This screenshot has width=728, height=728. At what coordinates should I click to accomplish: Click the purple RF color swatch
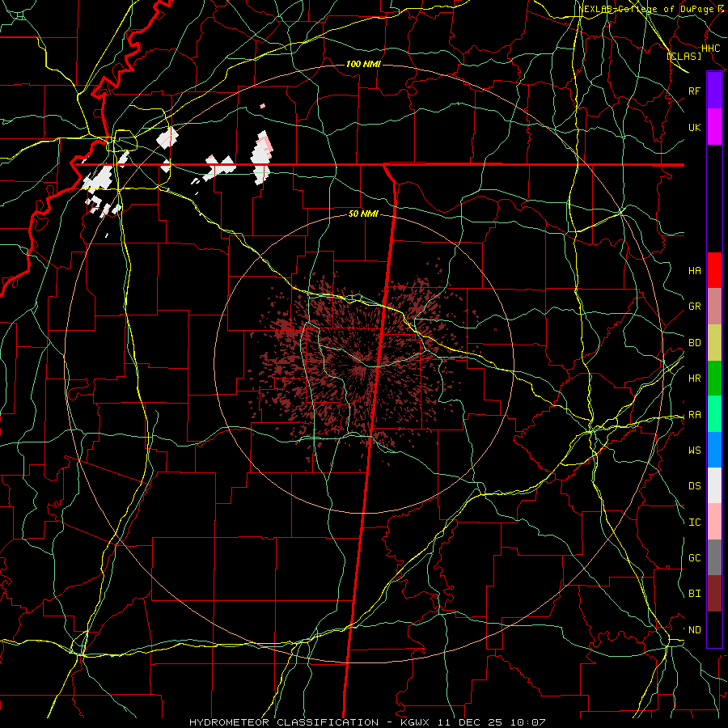714,91
